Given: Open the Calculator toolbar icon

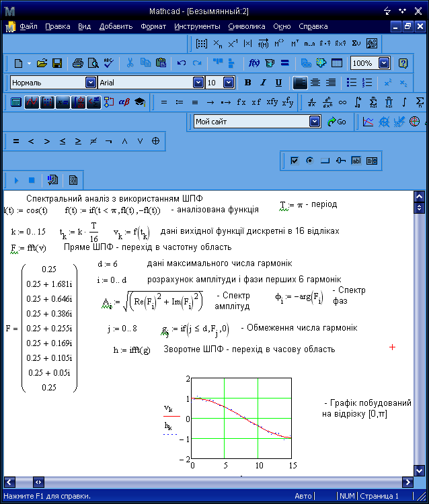Looking at the screenshot, I should (16, 102).
